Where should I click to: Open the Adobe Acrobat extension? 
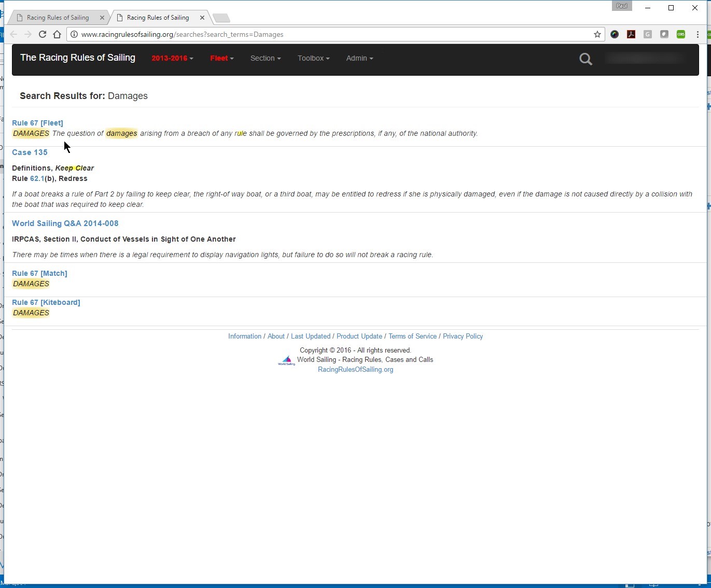click(631, 34)
